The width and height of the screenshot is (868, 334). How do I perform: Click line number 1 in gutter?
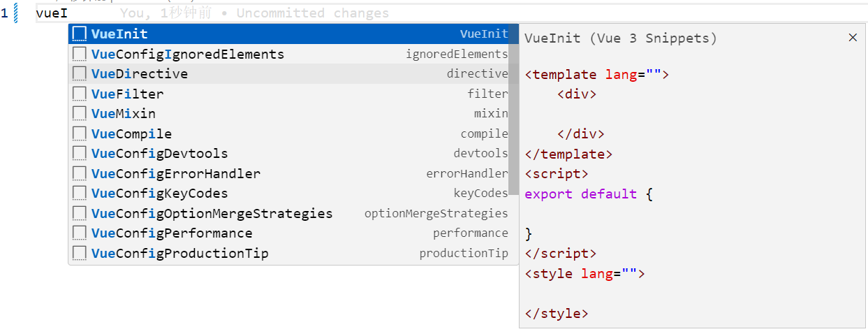tap(5, 13)
